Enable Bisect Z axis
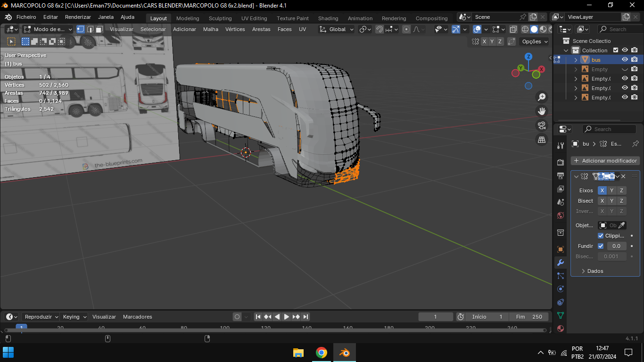Screen dimensions: 644x362 [621, 201]
